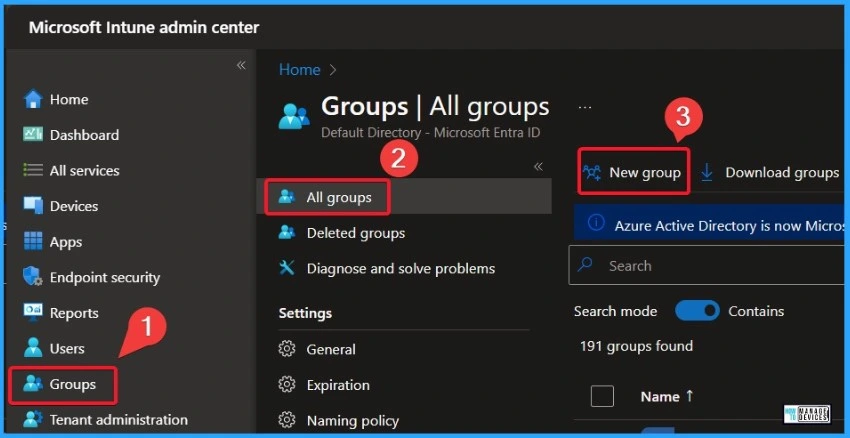Click the Dashboard chart icon

[x=33, y=134]
